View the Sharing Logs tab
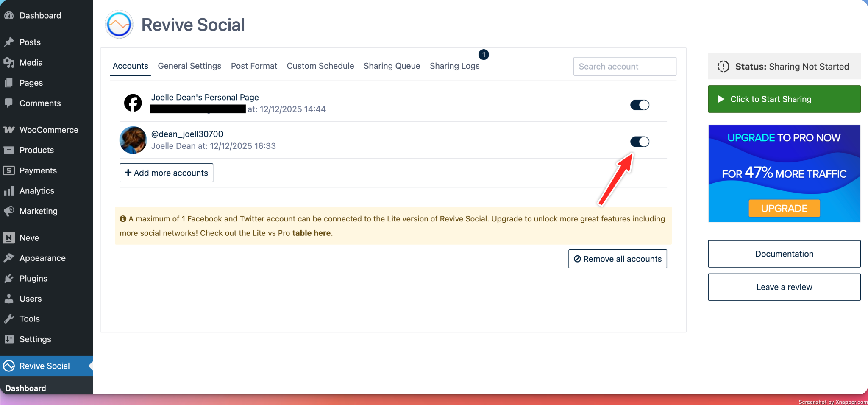 (455, 66)
